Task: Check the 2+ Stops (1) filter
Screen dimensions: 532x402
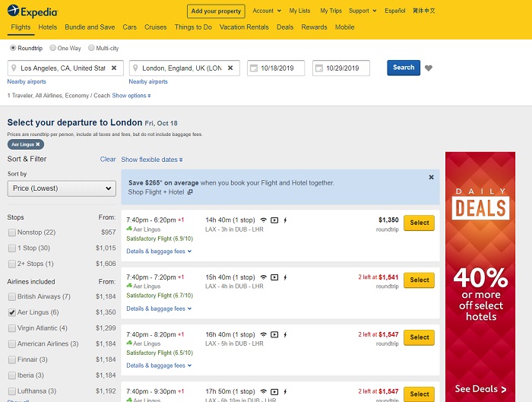Action: click(x=12, y=264)
